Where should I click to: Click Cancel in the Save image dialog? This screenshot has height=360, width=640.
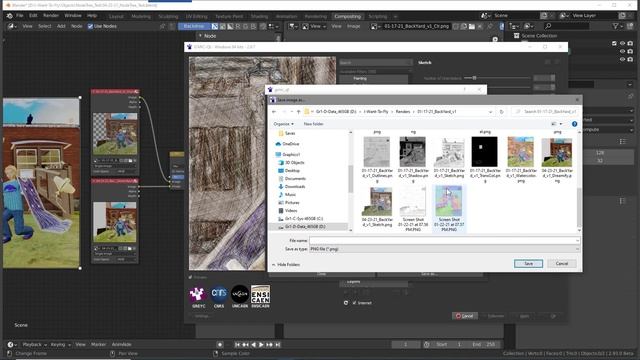click(x=562, y=264)
